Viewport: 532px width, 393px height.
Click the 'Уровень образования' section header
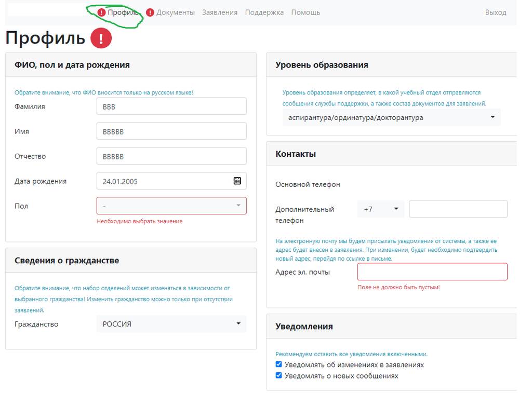322,65
